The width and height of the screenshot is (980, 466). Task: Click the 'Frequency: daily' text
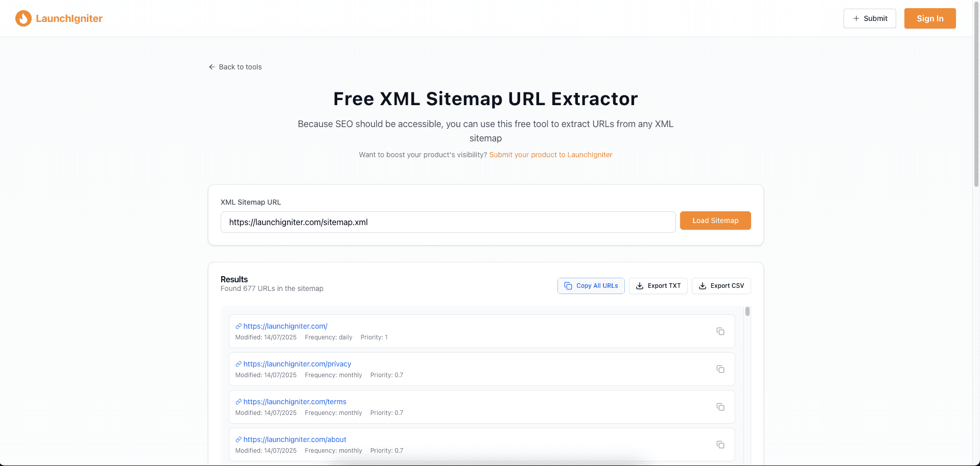(329, 337)
